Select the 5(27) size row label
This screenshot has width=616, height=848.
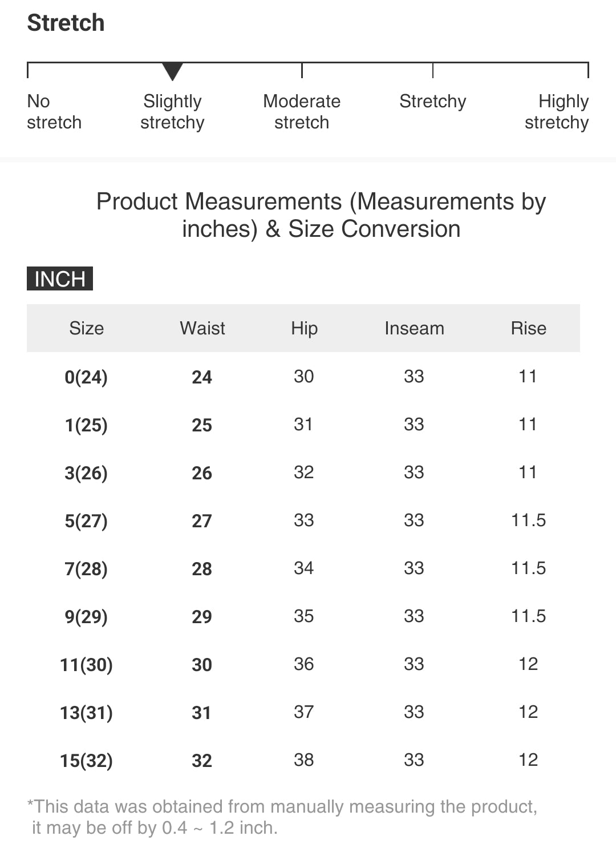tap(86, 521)
